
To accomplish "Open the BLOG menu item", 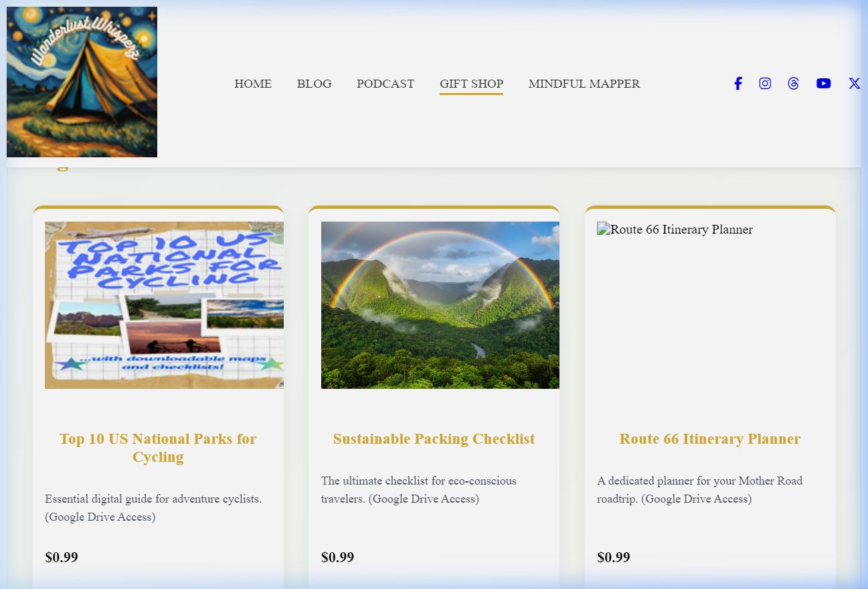I will tap(315, 84).
